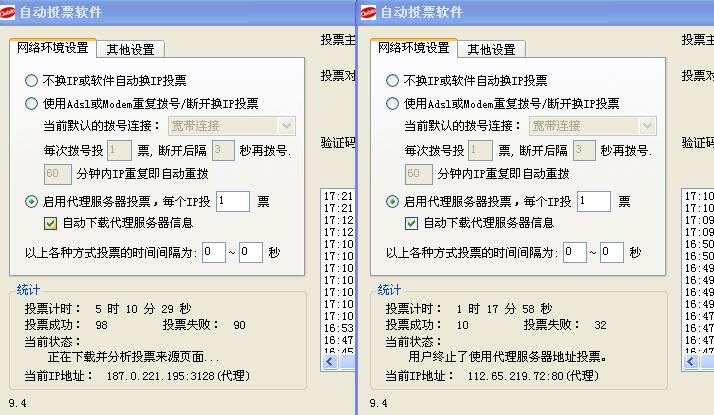The image size is (714, 415).
Task: Click the maximum interval field in right window
Action: pos(611,252)
